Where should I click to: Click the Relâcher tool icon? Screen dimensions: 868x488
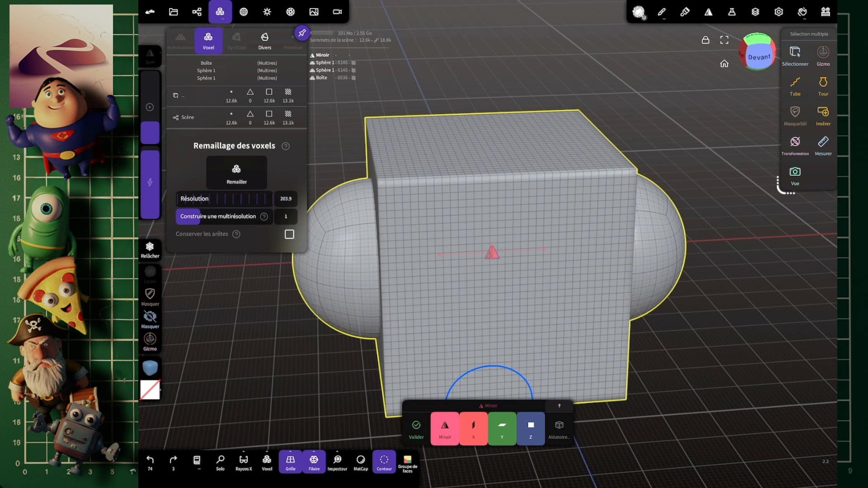150,249
